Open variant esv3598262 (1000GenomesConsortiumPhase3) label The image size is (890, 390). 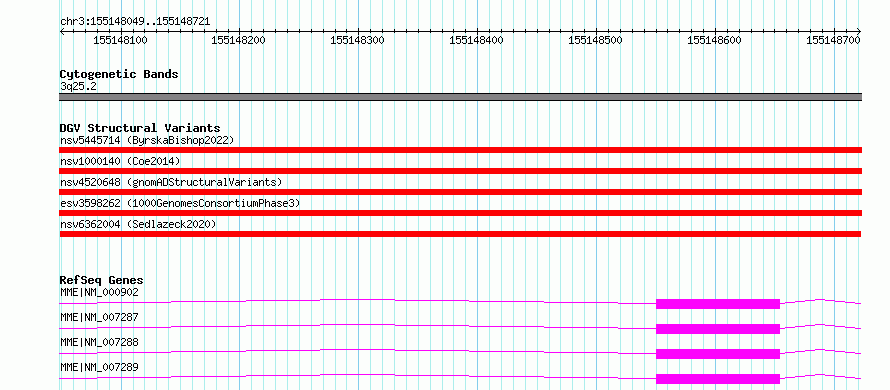[x=180, y=203]
